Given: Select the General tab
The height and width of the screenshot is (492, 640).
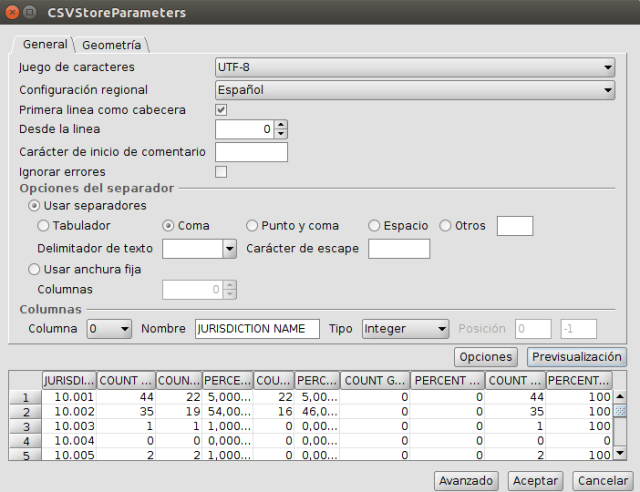Looking at the screenshot, I should [45, 45].
